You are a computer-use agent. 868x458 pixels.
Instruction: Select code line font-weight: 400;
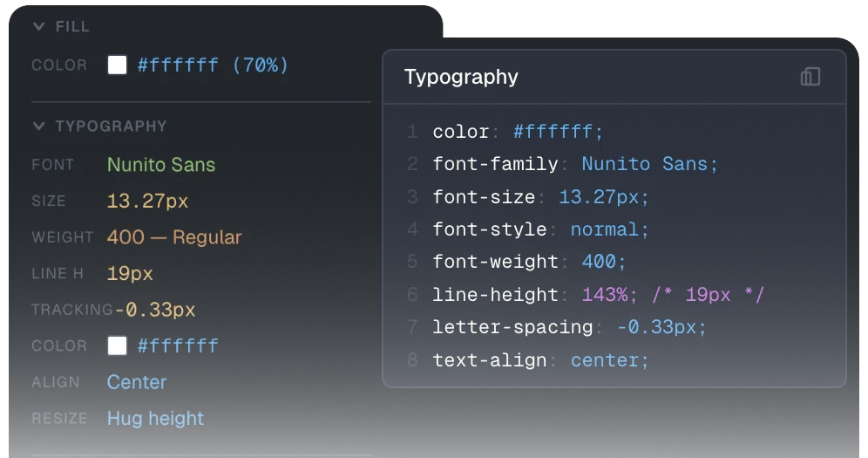coord(529,262)
